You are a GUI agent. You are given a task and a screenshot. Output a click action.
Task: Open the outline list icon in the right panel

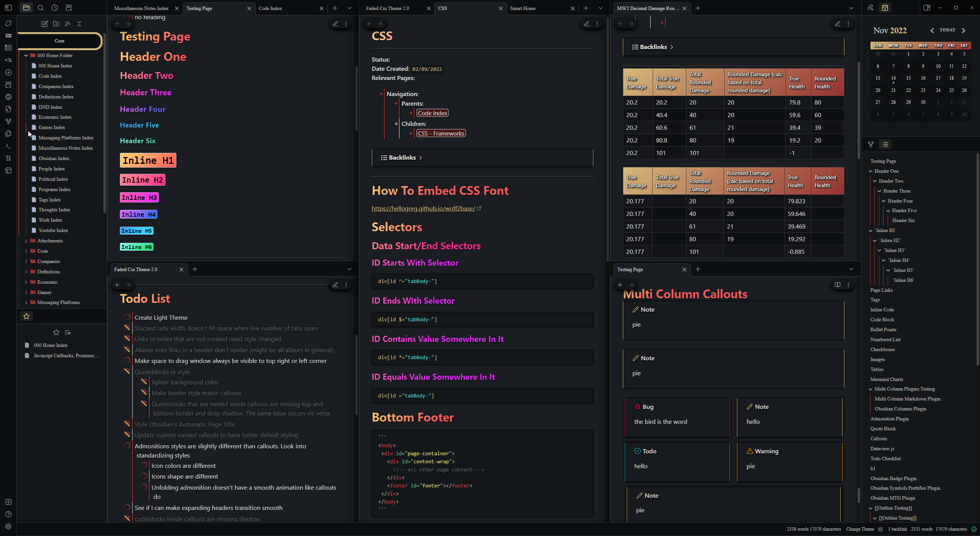885,144
